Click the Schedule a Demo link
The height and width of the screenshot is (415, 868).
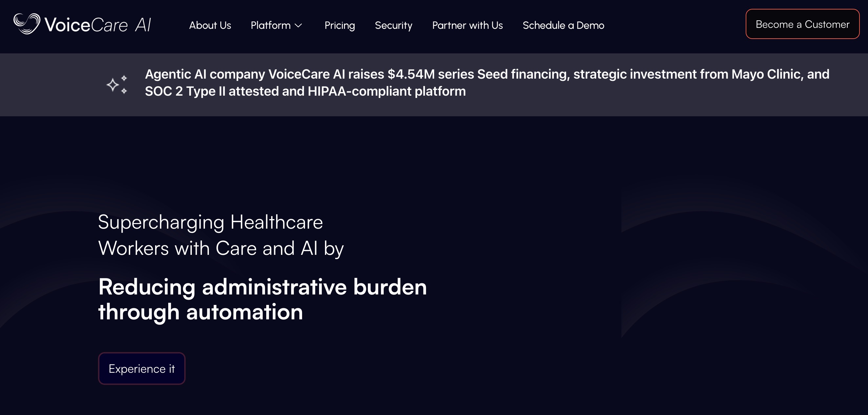pyautogui.click(x=563, y=26)
